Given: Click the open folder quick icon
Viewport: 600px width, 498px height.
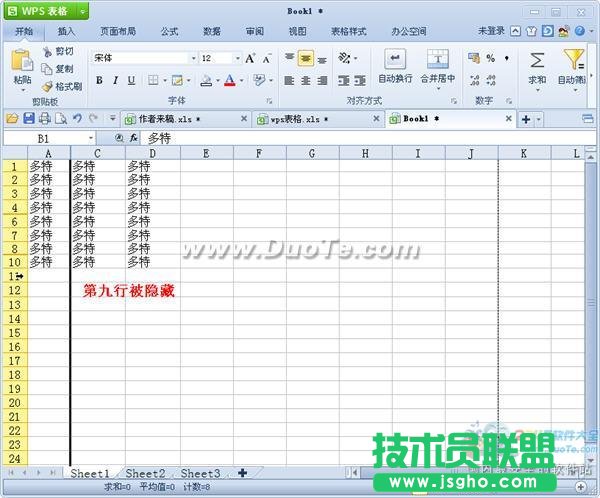Looking at the screenshot, I should coord(12,119).
